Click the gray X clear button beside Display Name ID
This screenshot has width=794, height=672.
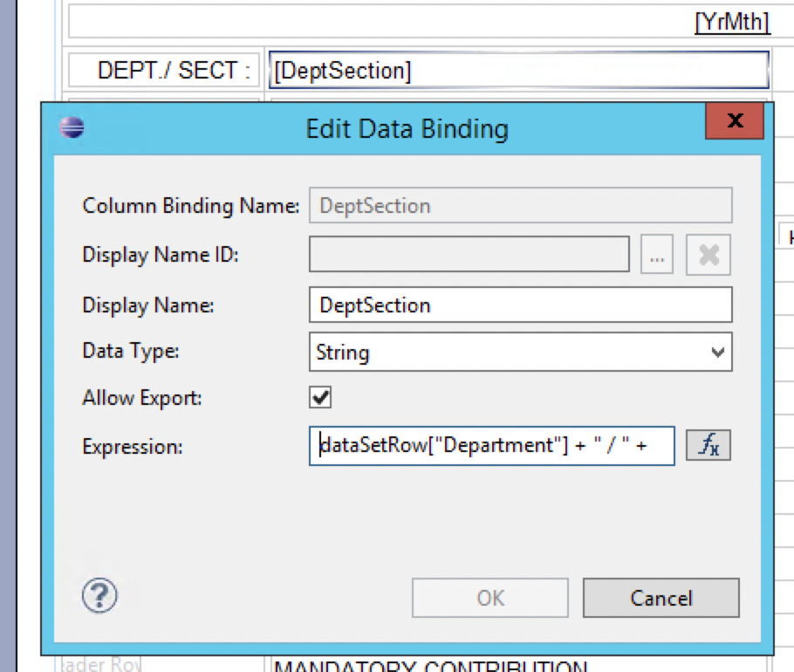pos(708,256)
